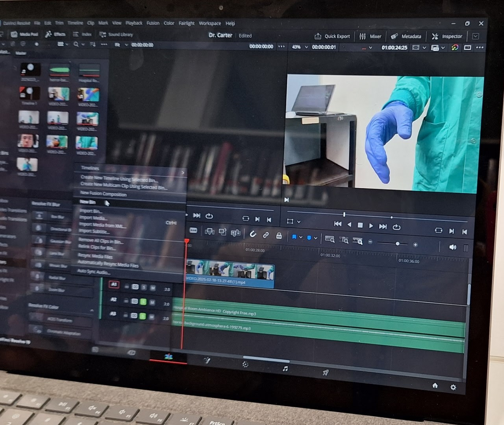Click the overwrite clip edit icon
Screen dimensions: 504x425
(222, 232)
